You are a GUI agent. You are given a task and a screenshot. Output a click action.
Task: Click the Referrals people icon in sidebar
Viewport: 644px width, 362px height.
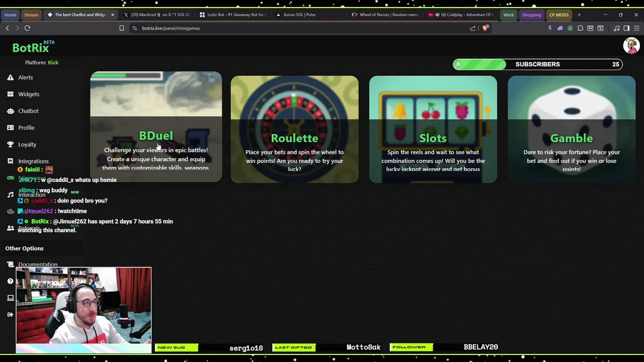click(10, 228)
